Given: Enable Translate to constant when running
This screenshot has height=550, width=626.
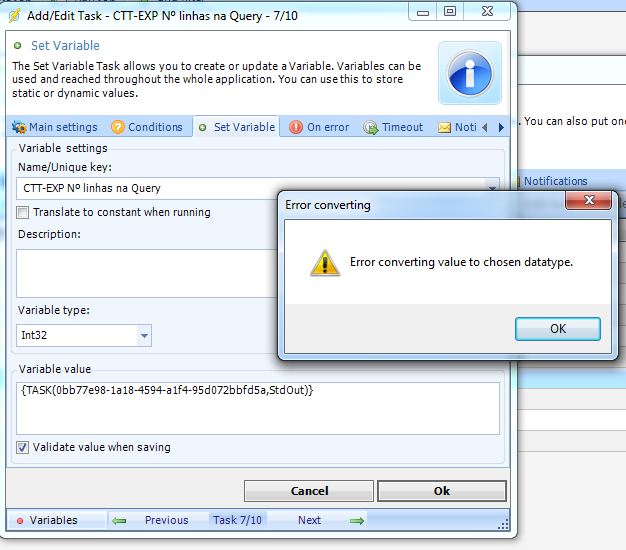Looking at the screenshot, I should click(x=23, y=212).
